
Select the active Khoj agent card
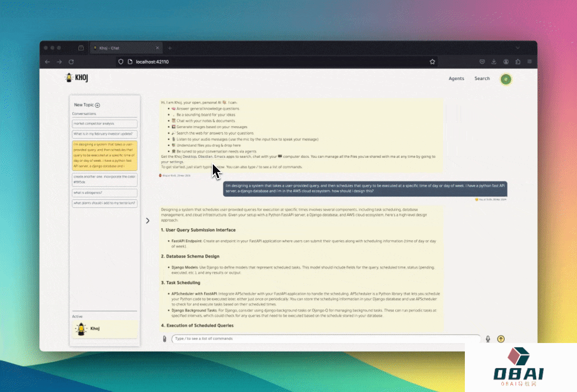click(x=105, y=329)
